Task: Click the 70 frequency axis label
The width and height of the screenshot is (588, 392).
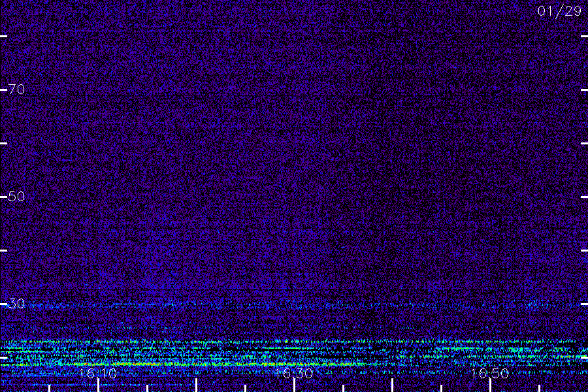Action: [x=16, y=90]
